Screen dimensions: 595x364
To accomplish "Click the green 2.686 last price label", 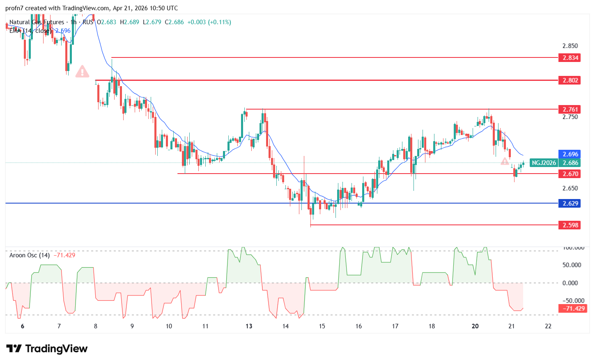I will click(x=570, y=163).
